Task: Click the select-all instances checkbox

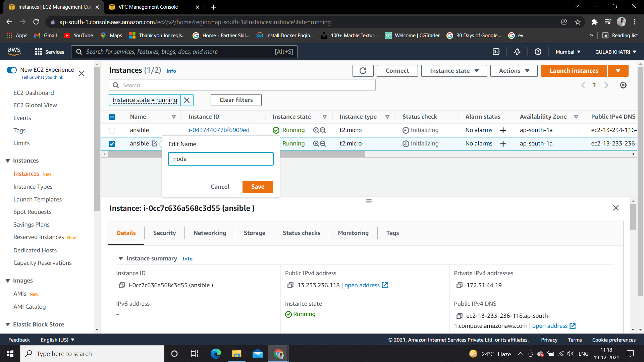Action: [x=112, y=117]
